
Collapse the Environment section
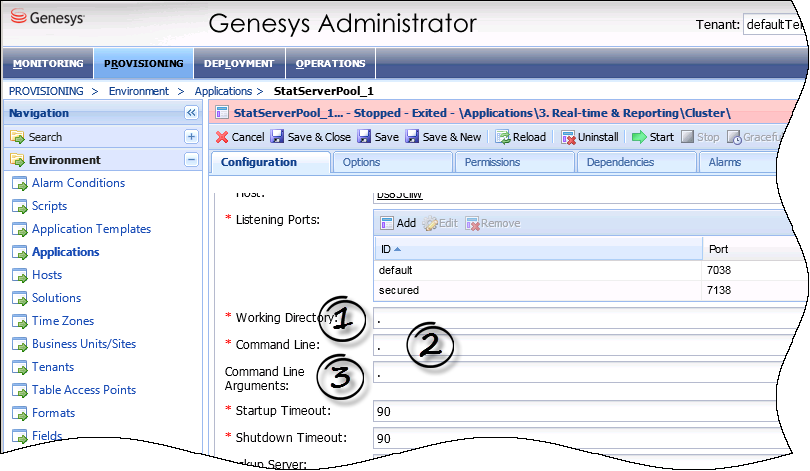[191, 160]
